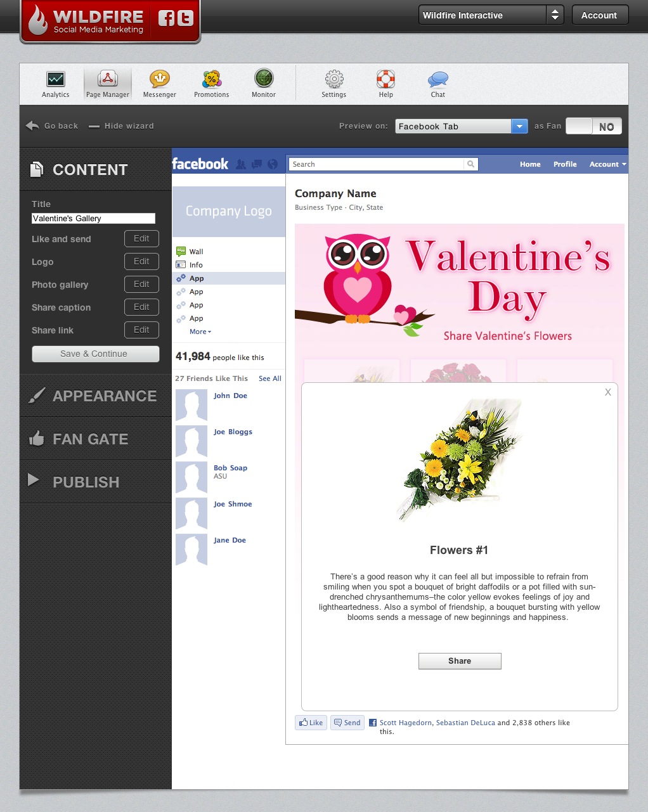Select the highlighted App item in sidebar
The height and width of the screenshot is (812, 648).
pyautogui.click(x=229, y=278)
